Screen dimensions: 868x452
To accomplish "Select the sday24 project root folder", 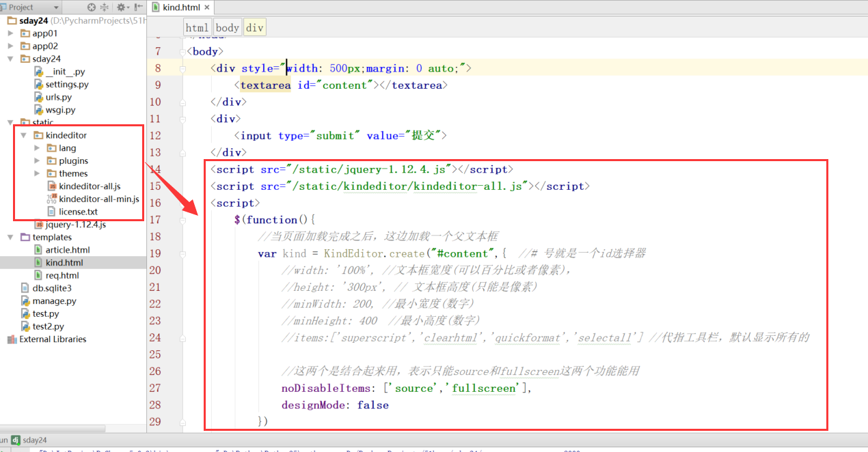I will (33, 20).
